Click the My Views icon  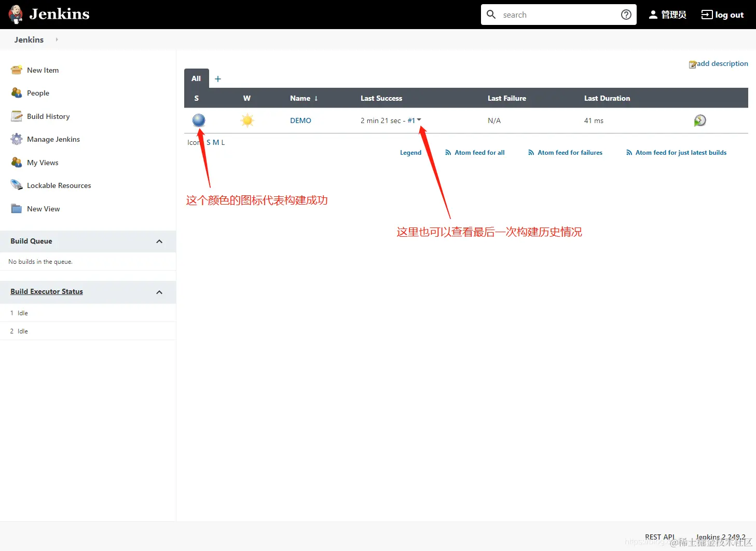(17, 162)
